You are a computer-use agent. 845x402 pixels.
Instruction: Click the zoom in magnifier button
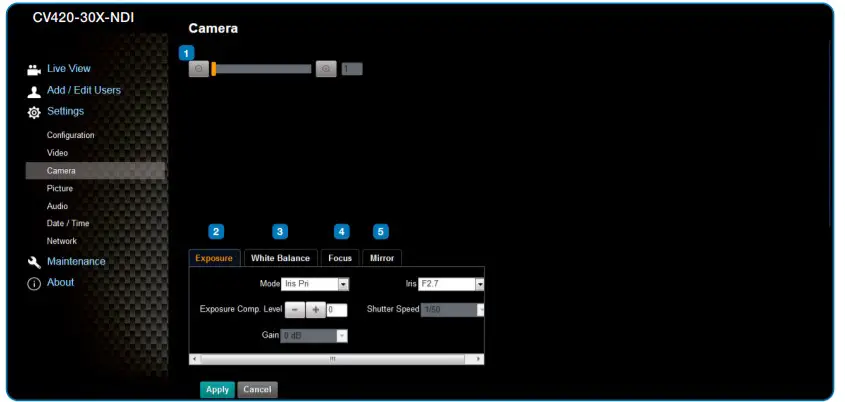(x=326, y=69)
